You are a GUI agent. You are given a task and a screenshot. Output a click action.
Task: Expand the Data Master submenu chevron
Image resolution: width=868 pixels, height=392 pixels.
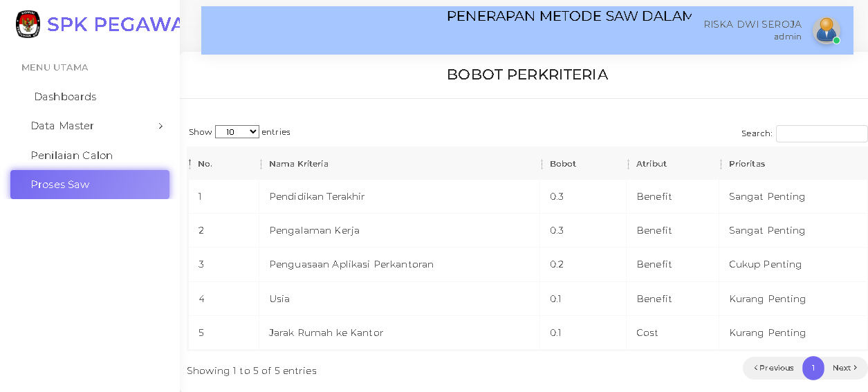click(x=160, y=126)
